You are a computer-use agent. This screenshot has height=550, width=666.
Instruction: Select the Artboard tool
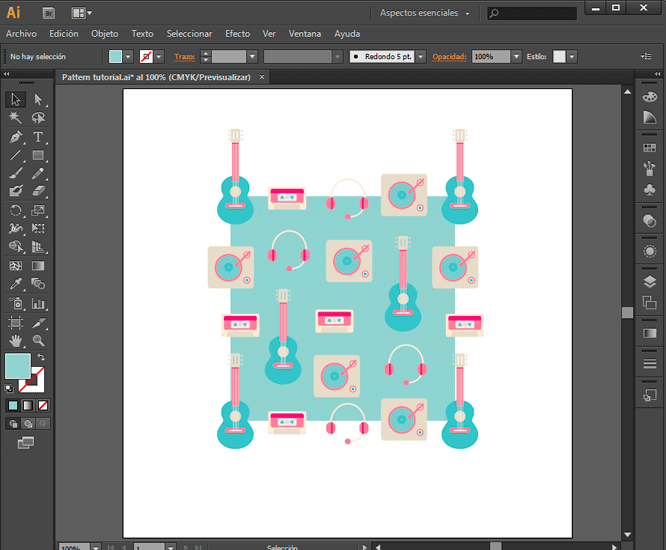16,323
